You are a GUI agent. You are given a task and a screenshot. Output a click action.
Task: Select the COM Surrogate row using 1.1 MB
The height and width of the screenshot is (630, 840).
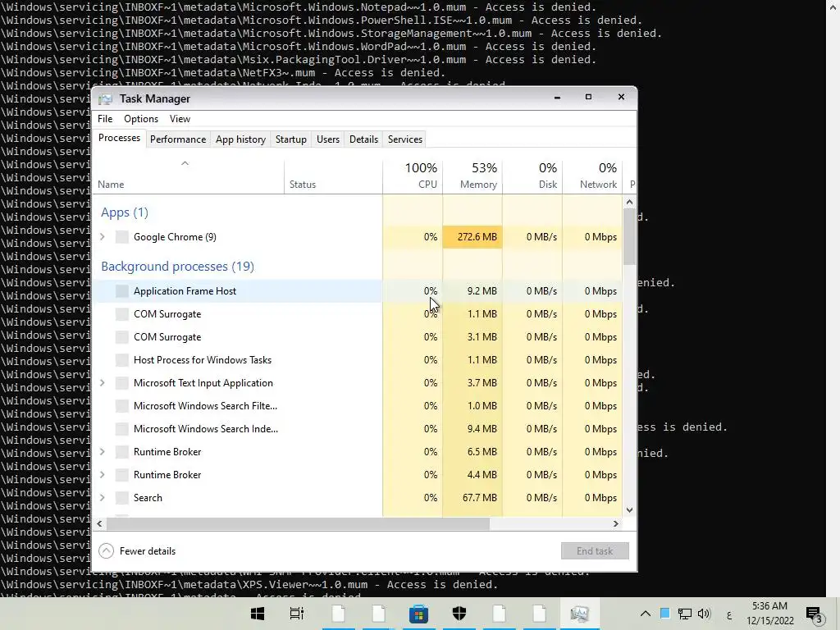click(x=358, y=314)
